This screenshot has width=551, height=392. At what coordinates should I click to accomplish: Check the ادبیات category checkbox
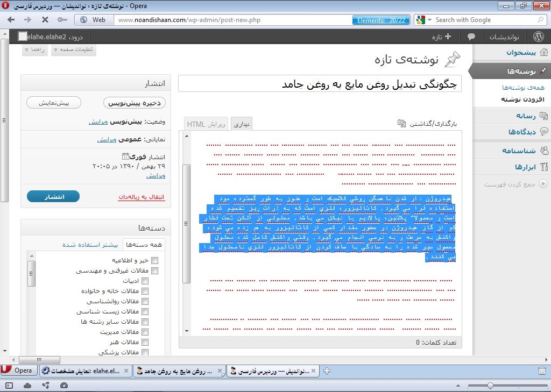tap(145, 281)
